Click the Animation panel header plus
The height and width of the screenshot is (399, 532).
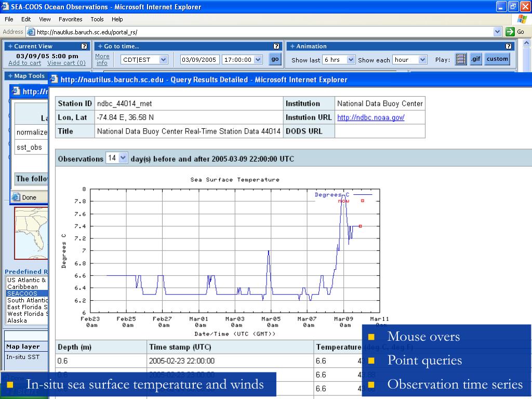(x=292, y=46)
